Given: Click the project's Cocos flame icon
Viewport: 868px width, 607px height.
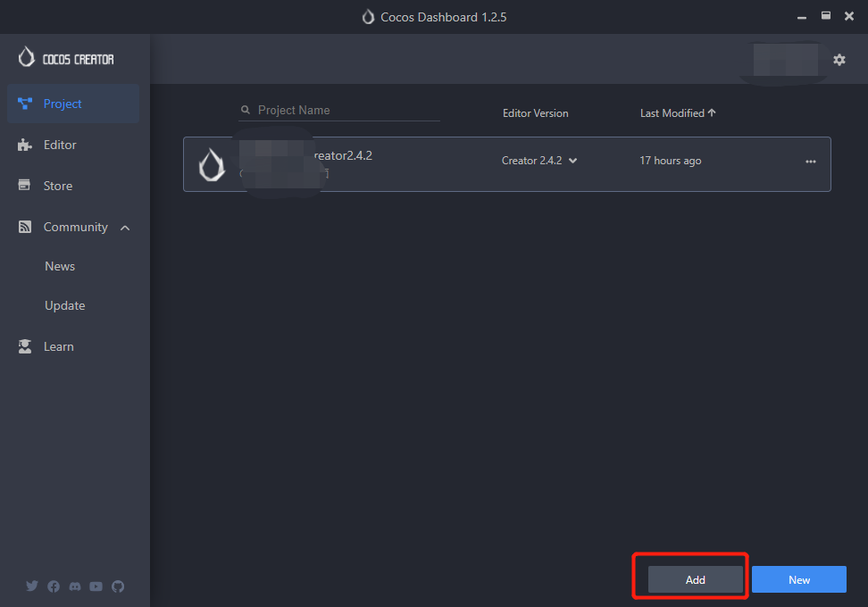Looking at the screenshot, I should tap(212, 164).
